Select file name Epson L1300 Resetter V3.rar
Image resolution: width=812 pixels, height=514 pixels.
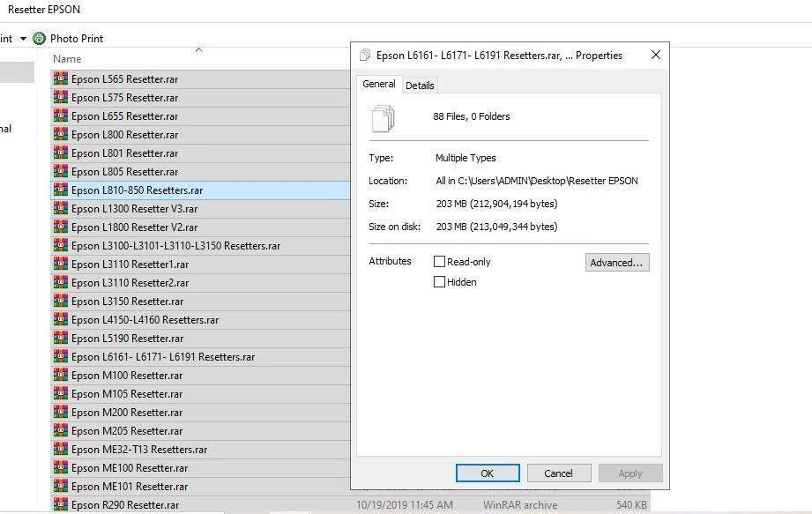coord(135,209)
